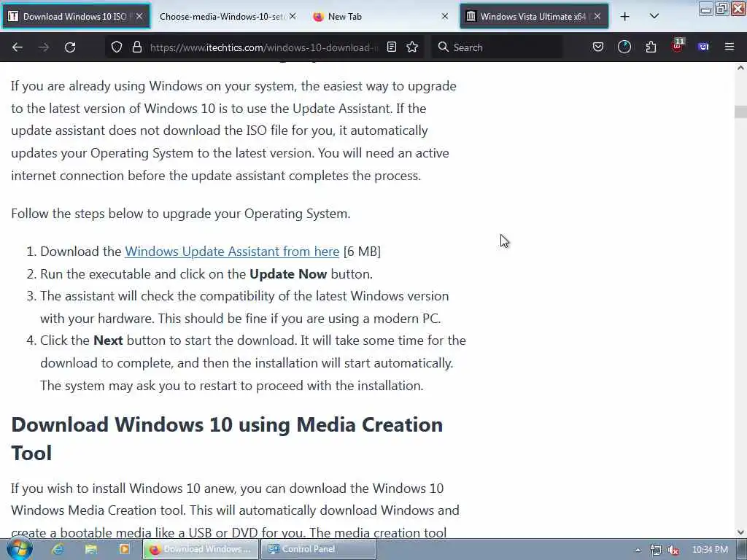Close the Download Windows 10 ISO tab
The height and width of the screenshot is (560, 747).
pyautogui.click(x=139, y=16)
